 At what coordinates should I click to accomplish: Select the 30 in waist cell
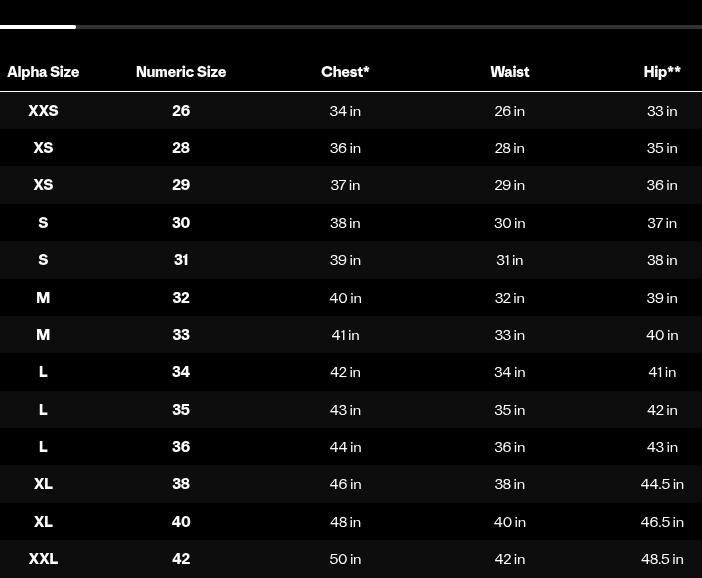pyautogui.click(x=509, y=223)
